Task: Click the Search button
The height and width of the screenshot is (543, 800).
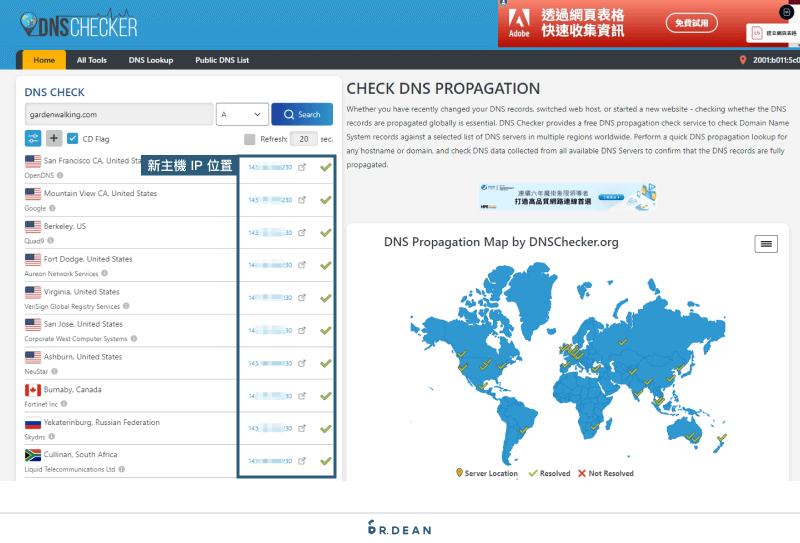Action: point(302,114)
